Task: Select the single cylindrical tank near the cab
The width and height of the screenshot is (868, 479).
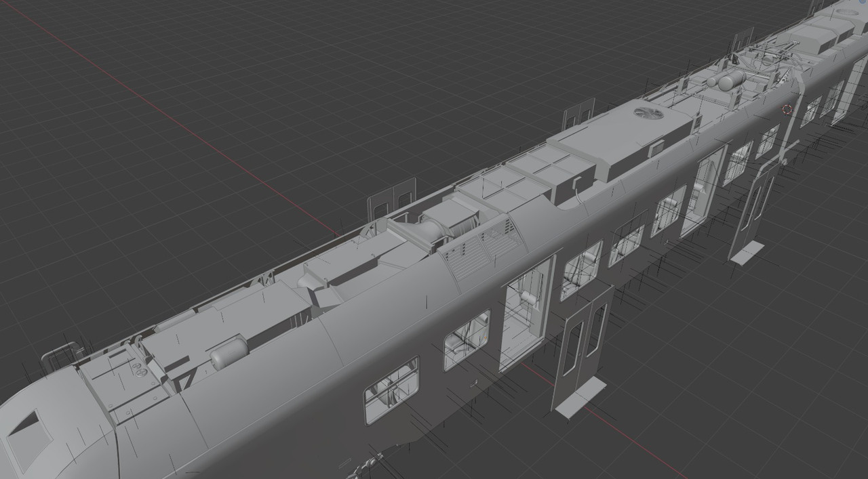Action: click(x=229, y=353)
